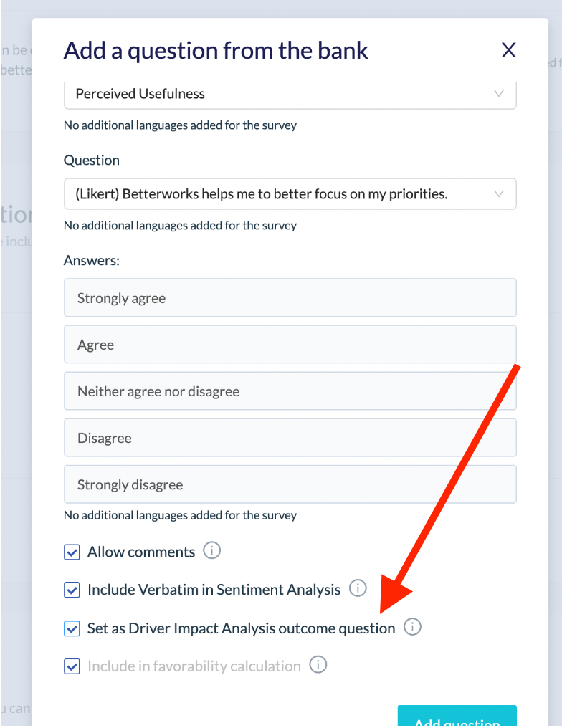Toggle Include in favorability calculation checkbox

pyautogui.click(x=72, y=666)
